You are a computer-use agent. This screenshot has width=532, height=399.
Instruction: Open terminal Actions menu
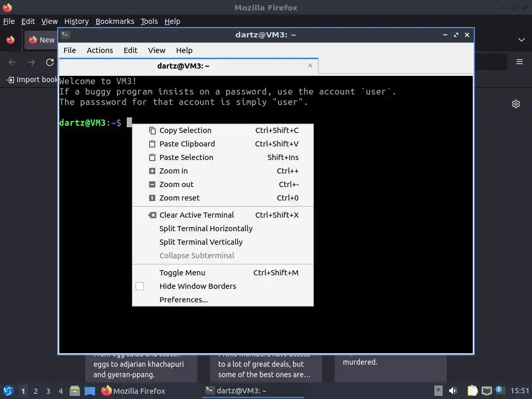click(100, 50)
